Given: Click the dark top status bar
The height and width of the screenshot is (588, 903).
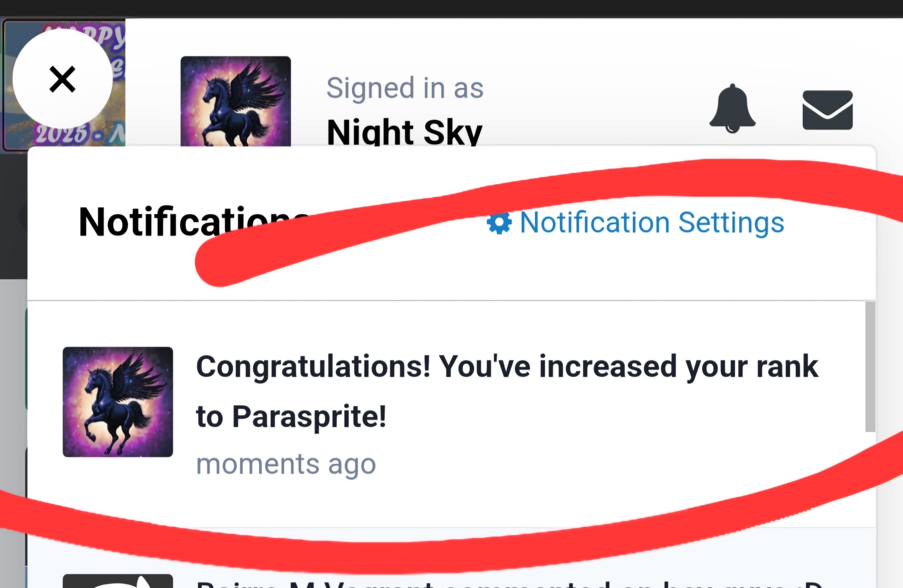Looking at the screenshot, I should [451, 8].
